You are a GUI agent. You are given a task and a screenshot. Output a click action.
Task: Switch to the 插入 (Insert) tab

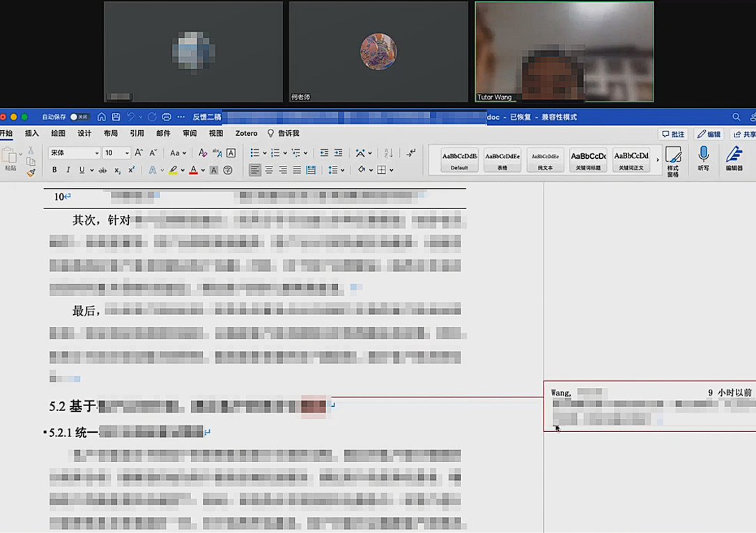(32, 133)
